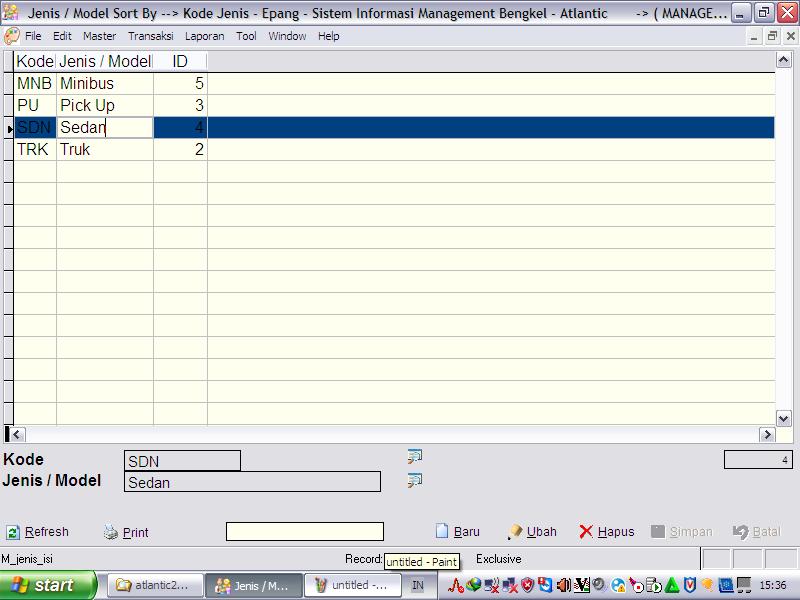800x600 pixels.
Task: Click the search input box beside Print
Action: click(304, 532)
